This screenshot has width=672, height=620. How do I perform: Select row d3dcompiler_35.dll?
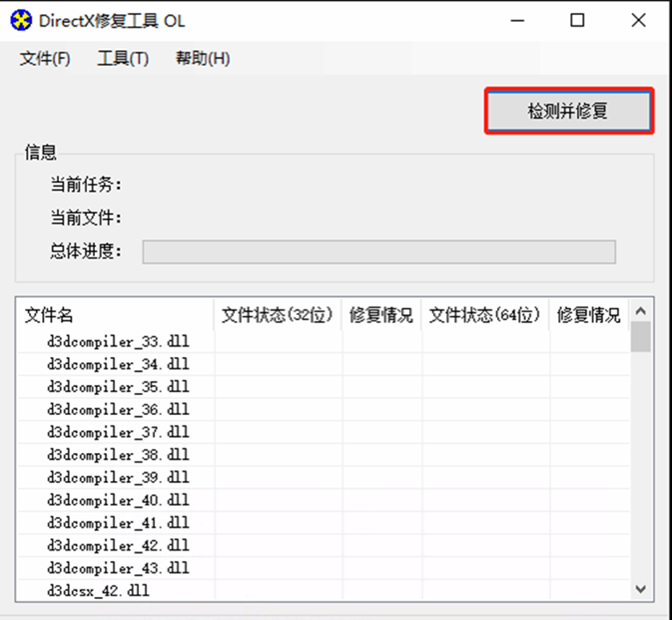tap(323, 387)
